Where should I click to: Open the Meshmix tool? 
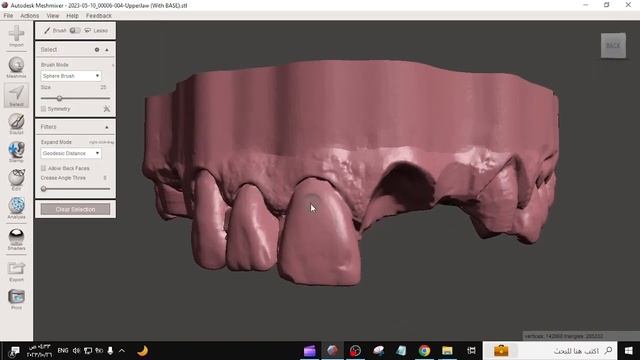(16, 67)
